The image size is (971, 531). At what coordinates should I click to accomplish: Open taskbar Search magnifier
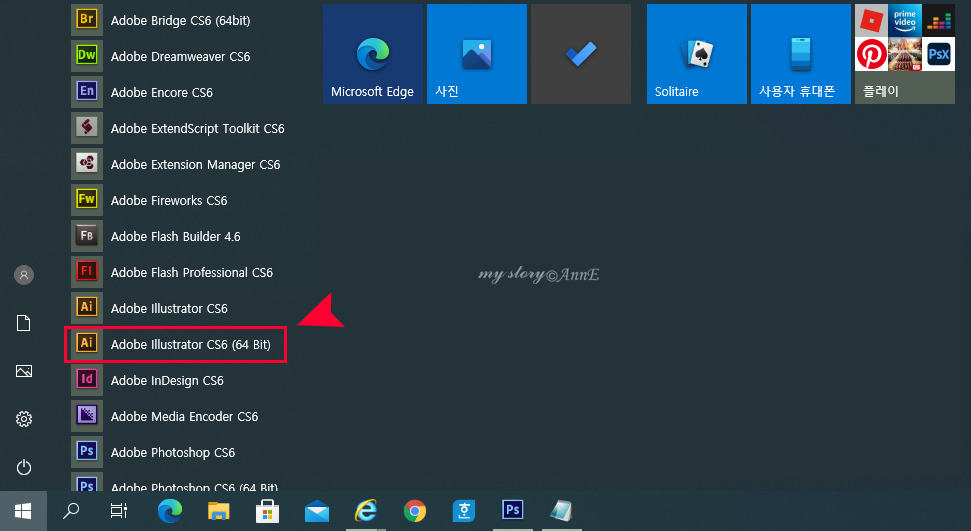point(71,511)
